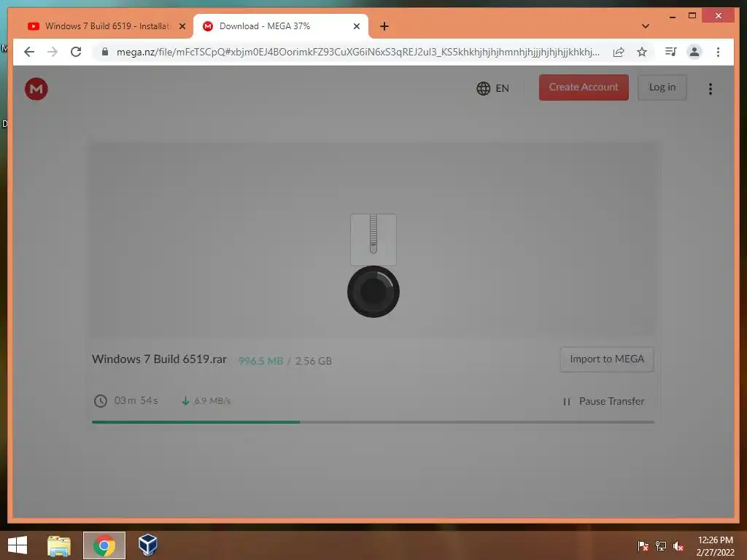Click the 6.9 MB/s speed value
The width and height of the screenshot is (747, 560).
(x=212, y=401)
